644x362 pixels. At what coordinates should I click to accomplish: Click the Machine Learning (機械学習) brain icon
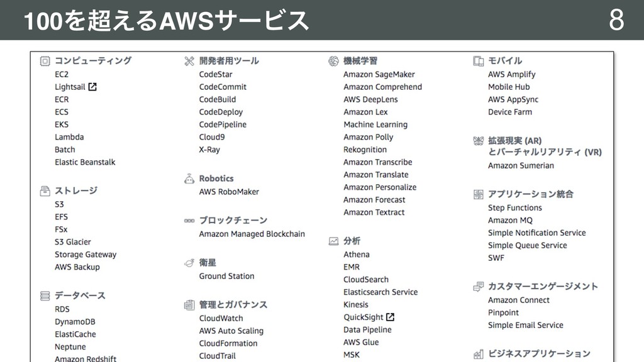coord(333,61)
